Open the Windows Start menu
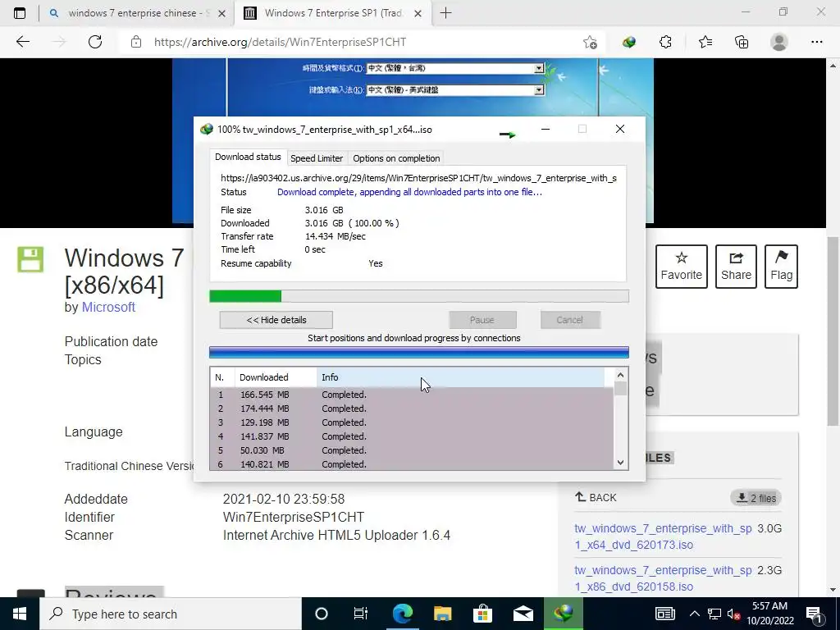This screenshot has width=840, height=630. pyautogui.click(x=20, y=614)
